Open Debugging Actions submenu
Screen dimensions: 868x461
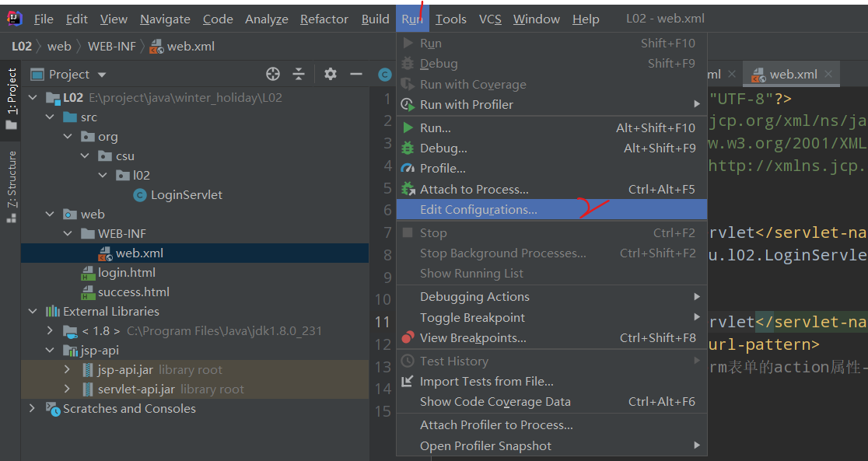click(552, 297)
